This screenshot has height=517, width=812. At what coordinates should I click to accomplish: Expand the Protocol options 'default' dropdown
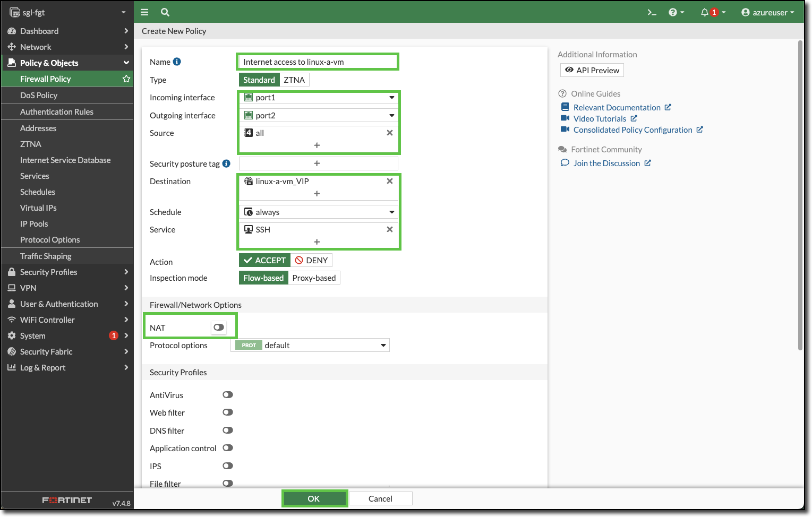(382, 345)
